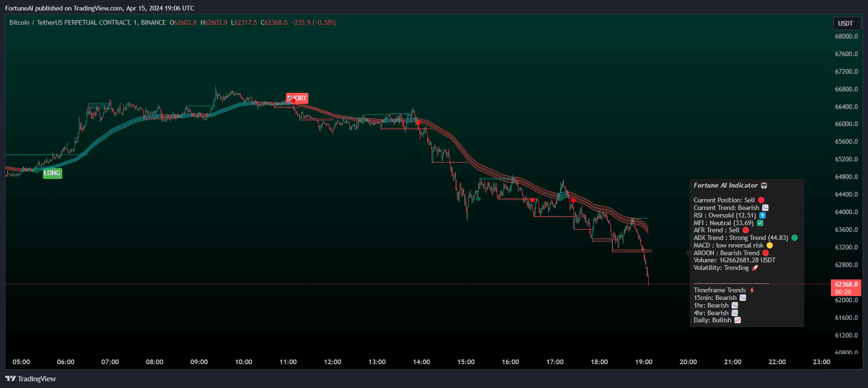The width and height of the screenshot is (868, 388).
Task: Click the yellow circle beside MACD low reversal risk
Action: click(x=769, y=245)
